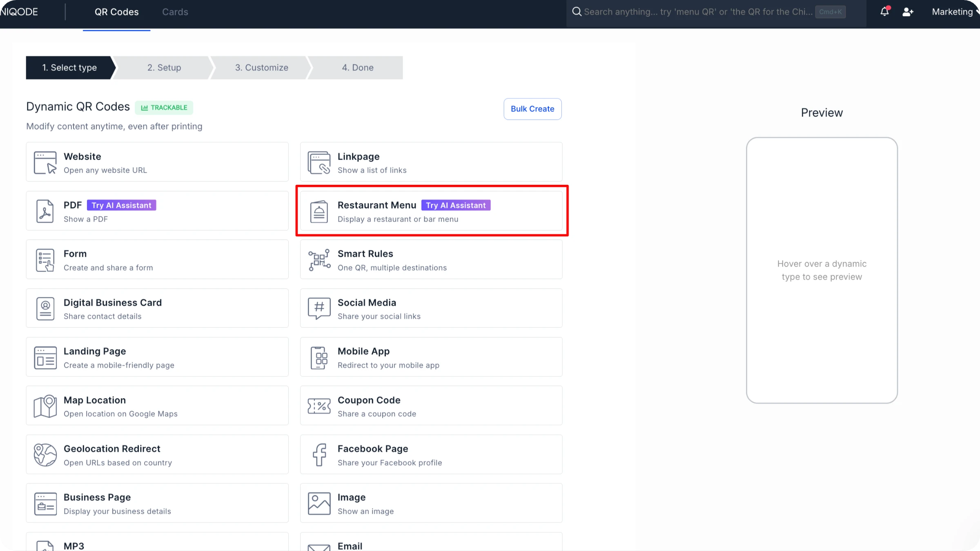The image size is (980, 551).
Task: Open the QR Codes tab
Action: point(116,12)
